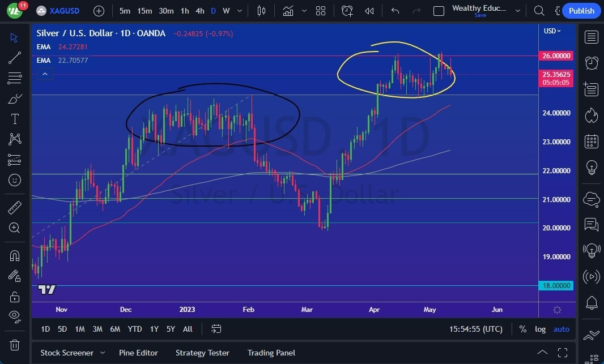Screen dimensions: 604x364
Task: Hide all drawings with eye icon
Action: point(14,316)
